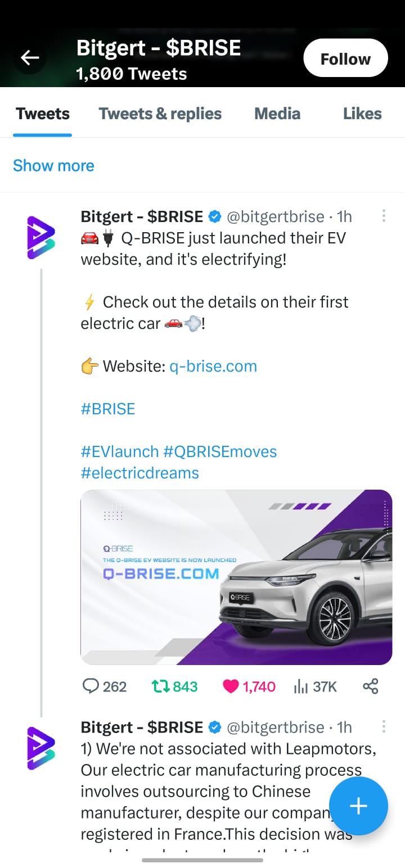Toggle follow state with the Follow button

[x=345, y=57]
